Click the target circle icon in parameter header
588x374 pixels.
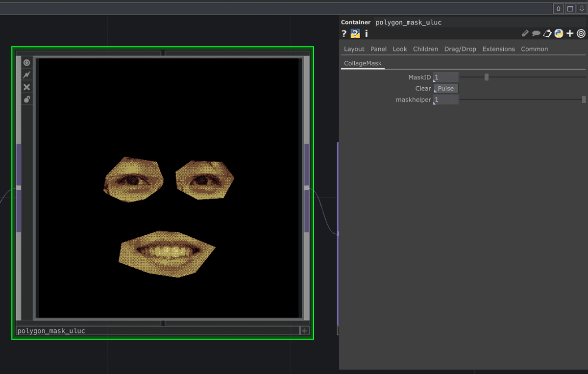581,33
